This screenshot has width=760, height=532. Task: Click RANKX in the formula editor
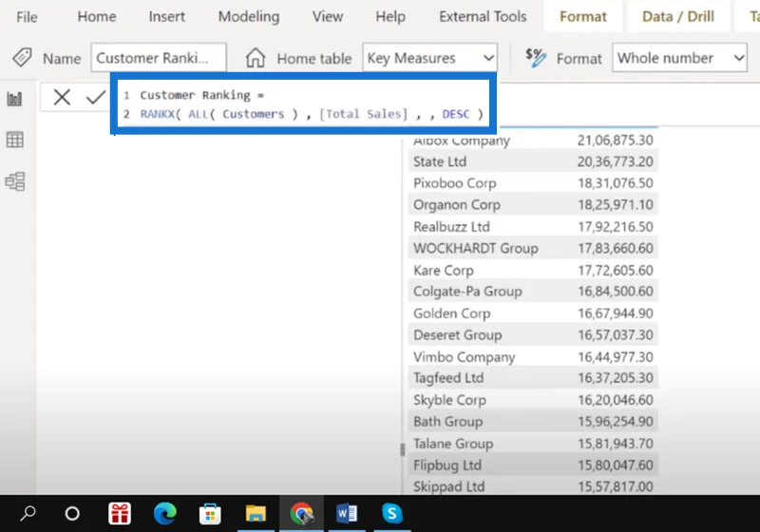point(157,114)
